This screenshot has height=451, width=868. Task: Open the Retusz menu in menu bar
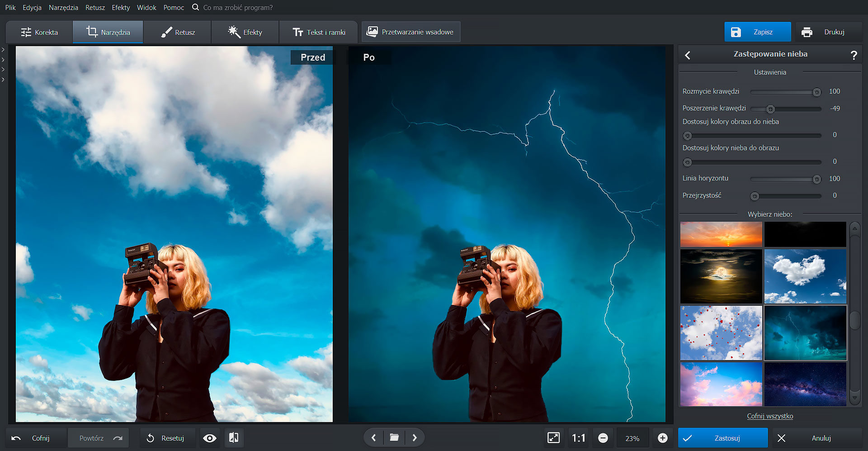click(x=95, y=7)
